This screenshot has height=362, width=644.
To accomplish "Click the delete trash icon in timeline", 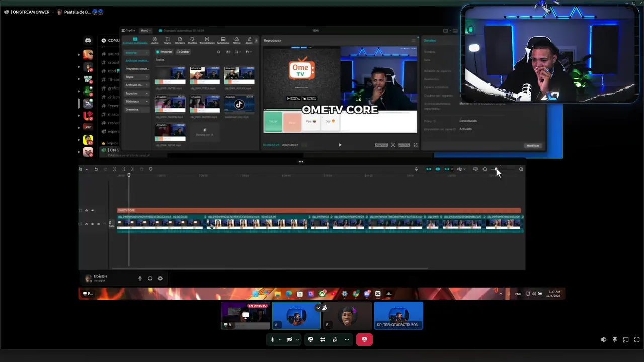I will pyautogui.click(x=141, y=169).
